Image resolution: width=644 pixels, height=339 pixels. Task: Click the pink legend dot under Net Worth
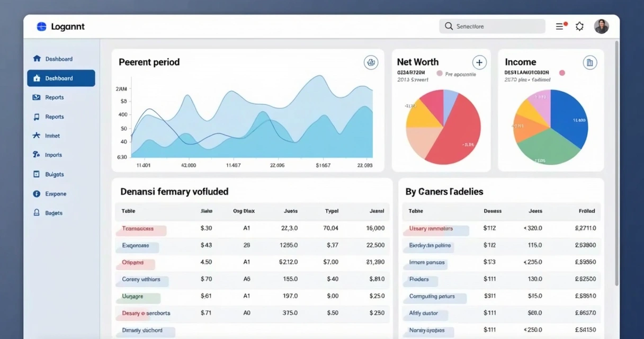point(440,74)
